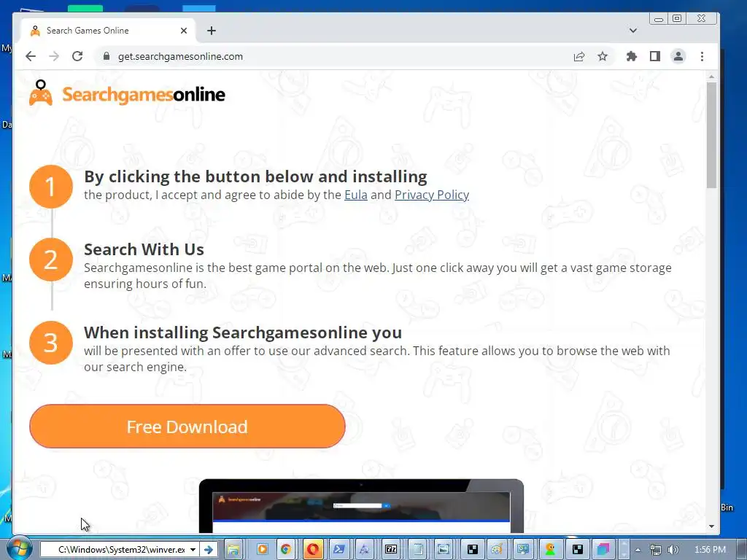Open the 7-Zip taskbar icon
This screenshot has width=747, height=560.
point(391,550)
